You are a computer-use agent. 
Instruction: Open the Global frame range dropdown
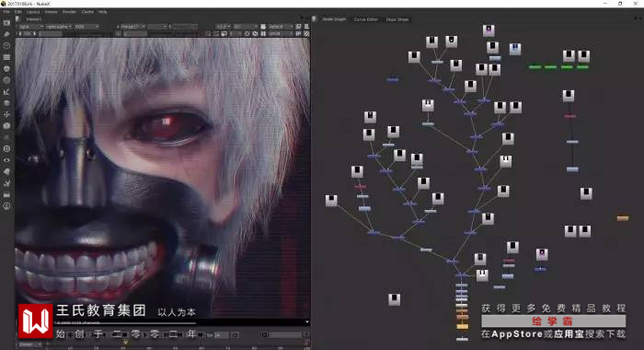[30, 344]
